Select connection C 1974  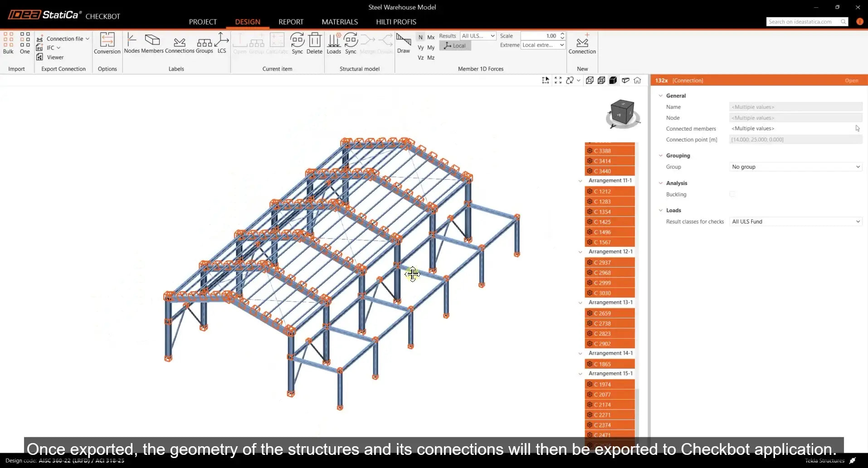610,385
